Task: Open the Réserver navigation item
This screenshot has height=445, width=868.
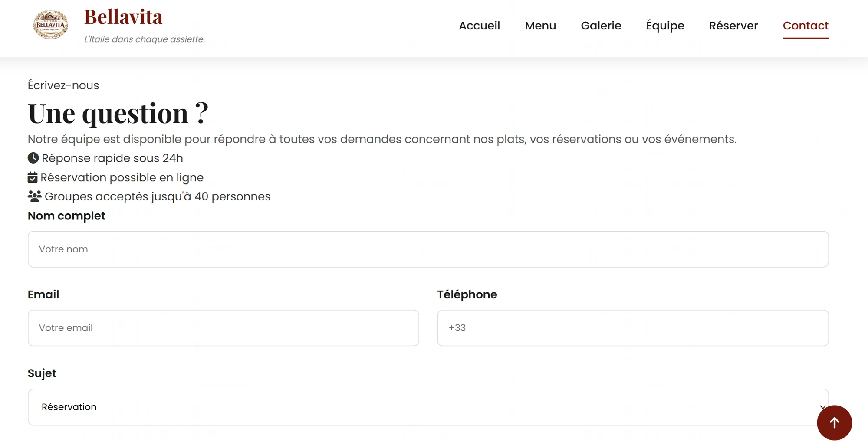Action: tap(733, 26)
